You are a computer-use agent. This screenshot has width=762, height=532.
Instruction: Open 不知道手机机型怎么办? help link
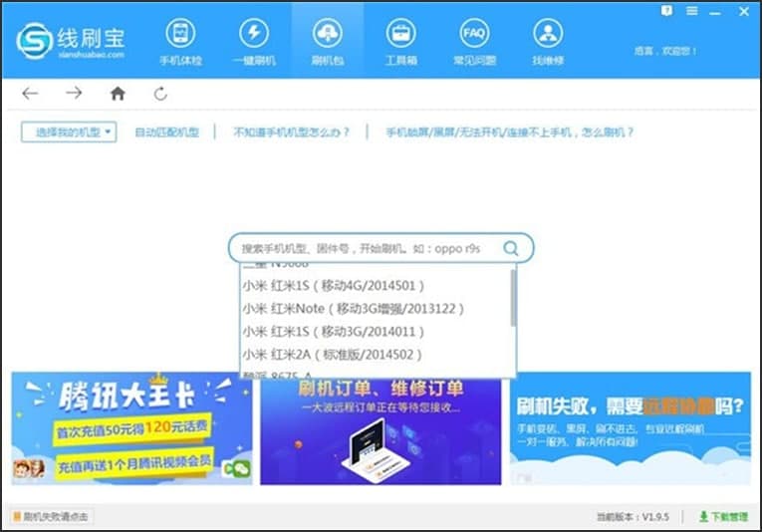(x=292, y=133)
